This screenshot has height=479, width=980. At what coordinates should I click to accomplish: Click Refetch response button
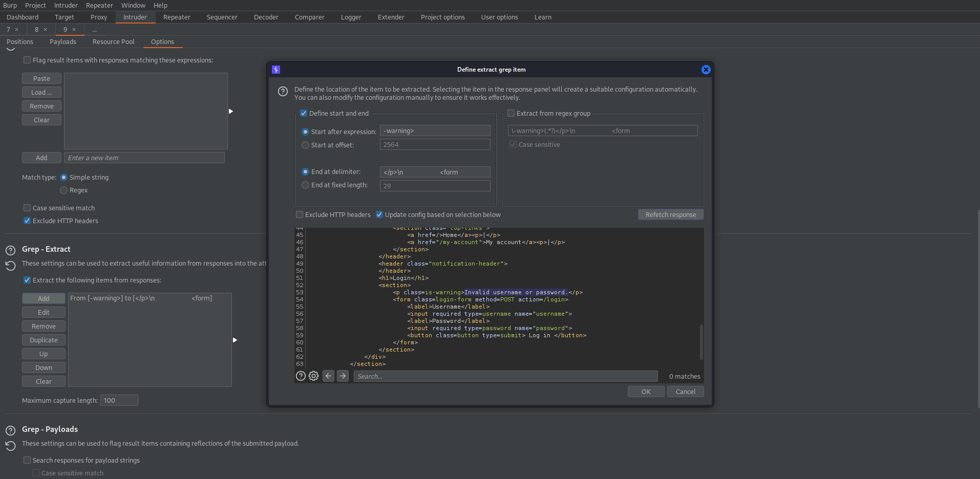click(671, 214)
